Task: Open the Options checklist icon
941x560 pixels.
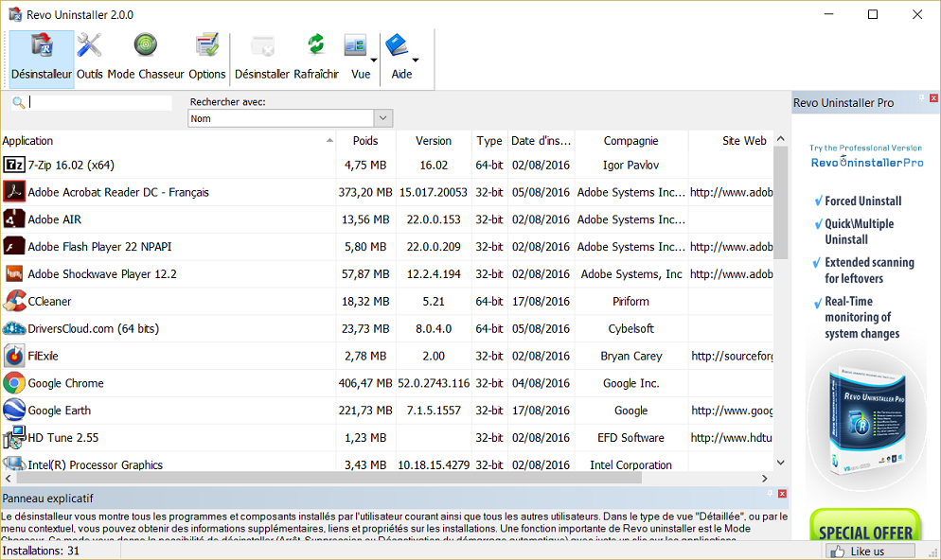Action: pyautogui.click(x=207, y=45)
